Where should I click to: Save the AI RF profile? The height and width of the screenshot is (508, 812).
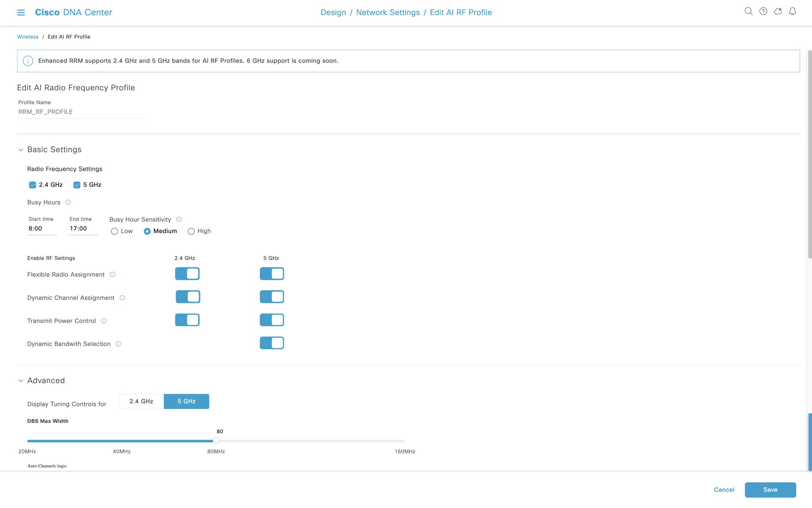click(x=770, y=490)
